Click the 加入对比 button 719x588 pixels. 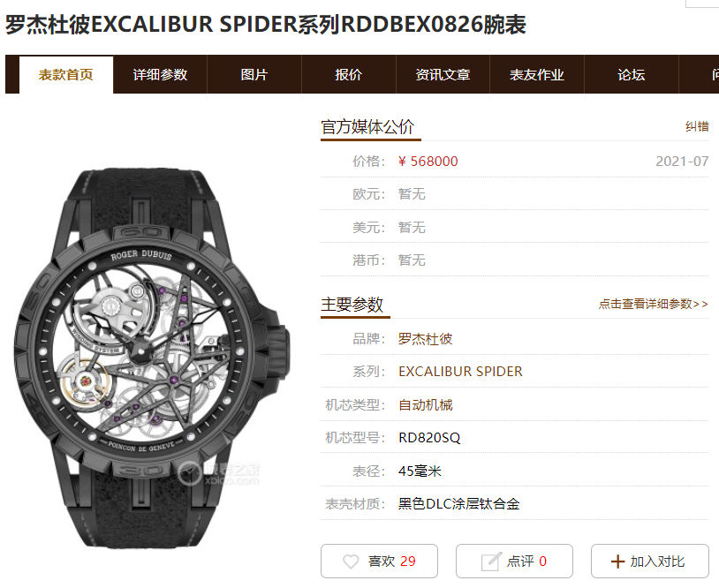650,561
